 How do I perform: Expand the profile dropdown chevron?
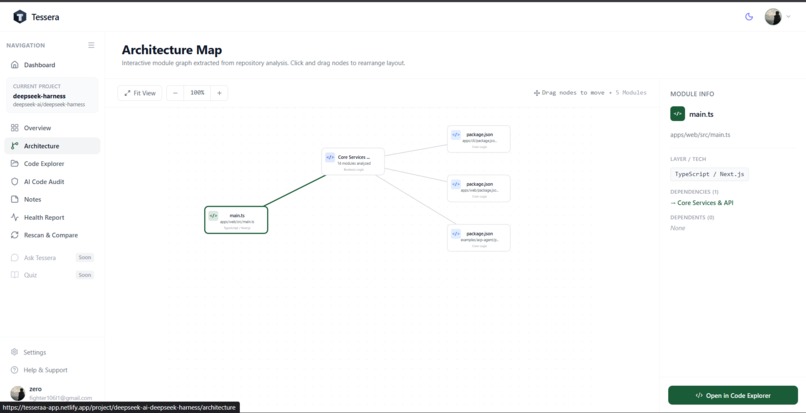click(x=789, y=16)
